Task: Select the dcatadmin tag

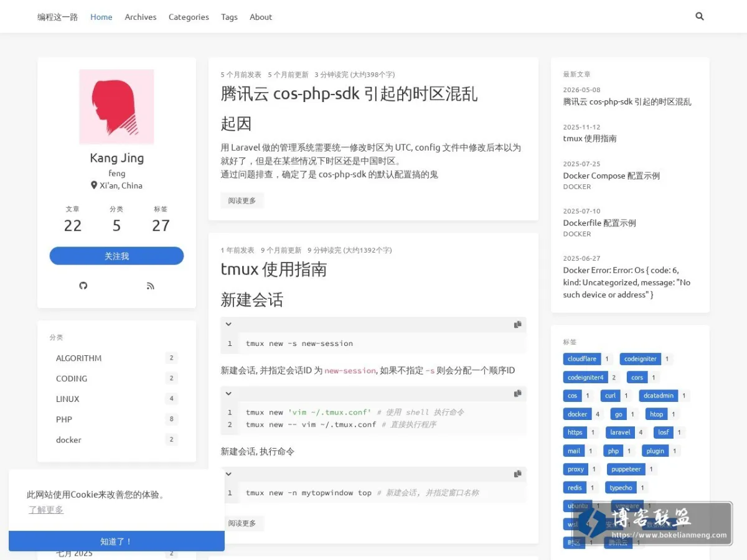Action: (659, 396)
